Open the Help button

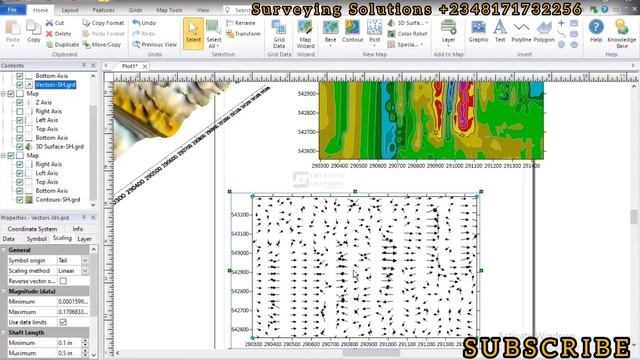tap(596, 31)
